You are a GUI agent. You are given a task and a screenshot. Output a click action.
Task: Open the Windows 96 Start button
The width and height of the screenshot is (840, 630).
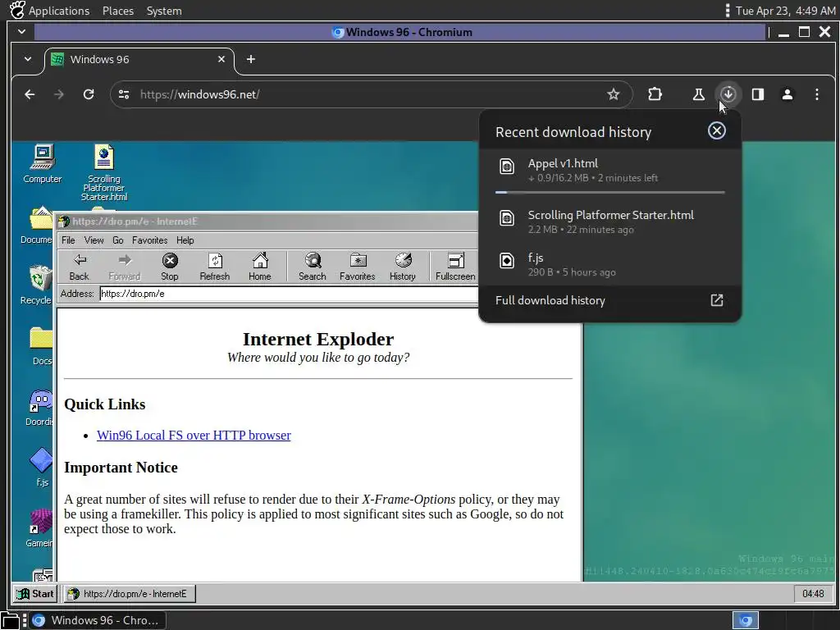coord(34,594)
